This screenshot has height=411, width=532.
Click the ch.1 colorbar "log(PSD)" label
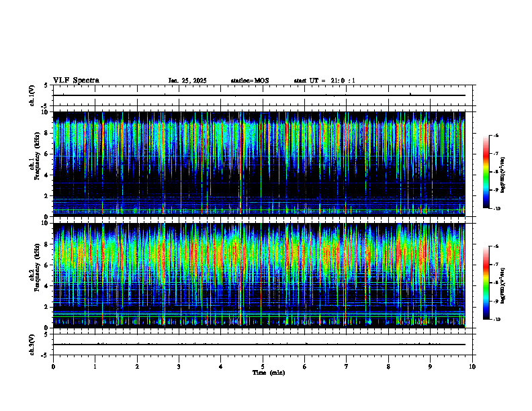[x=502, y=175]
